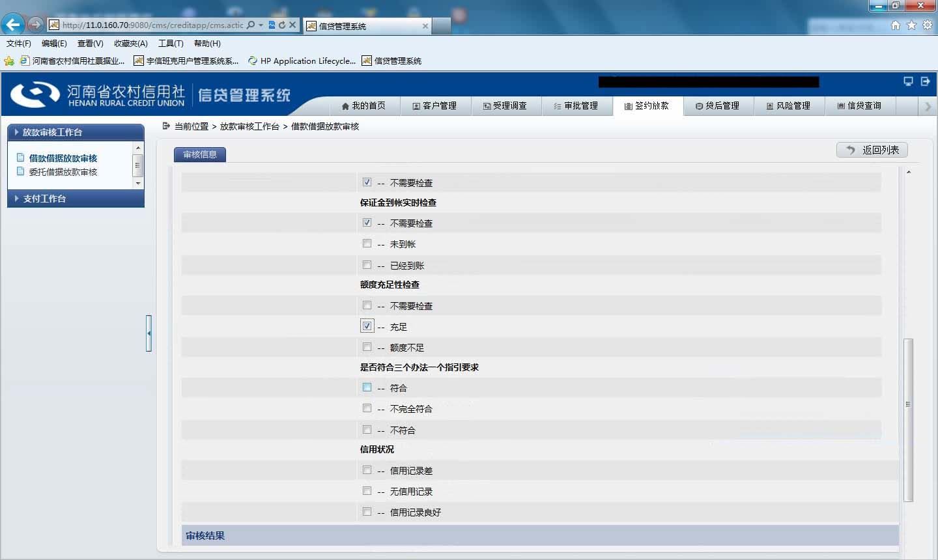
Task: Open address bar dropdown arrow
Action: click(x=261, y=25)
